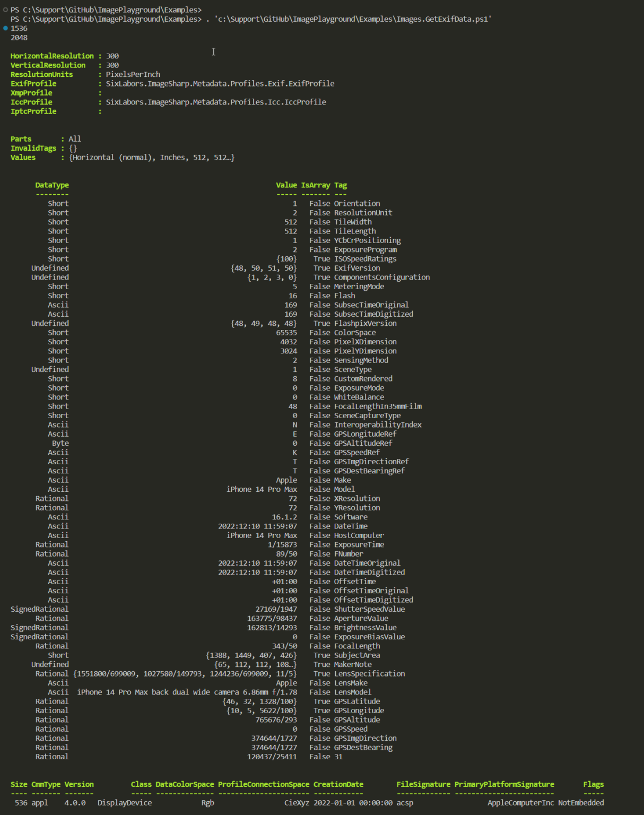
Task: Click the ProfileConnectionSpace column header
Action: (x=264, y=784)
